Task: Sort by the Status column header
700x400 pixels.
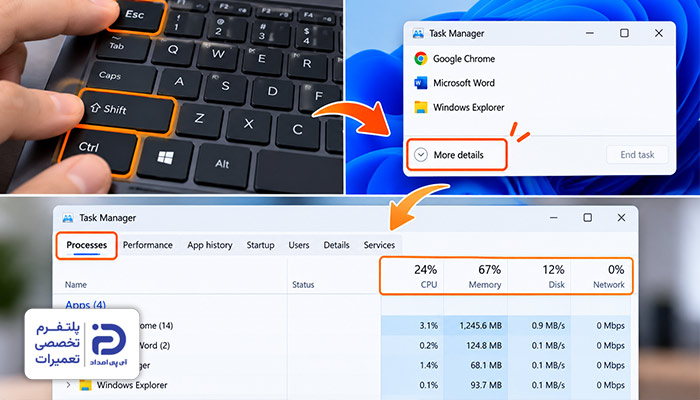Action: [x=303, y=284]
